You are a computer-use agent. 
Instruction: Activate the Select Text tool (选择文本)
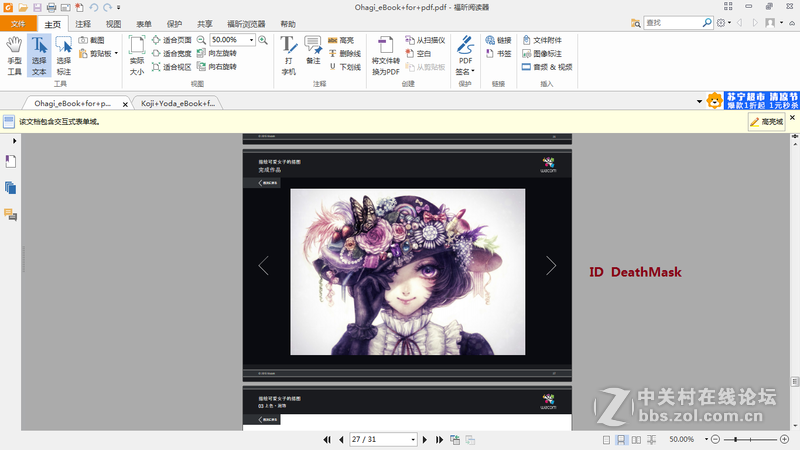coord(39,56)
